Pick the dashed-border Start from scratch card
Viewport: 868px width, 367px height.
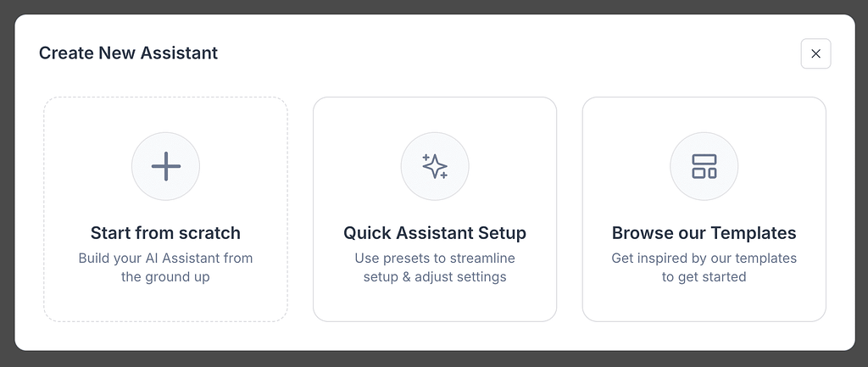[165, 209]
